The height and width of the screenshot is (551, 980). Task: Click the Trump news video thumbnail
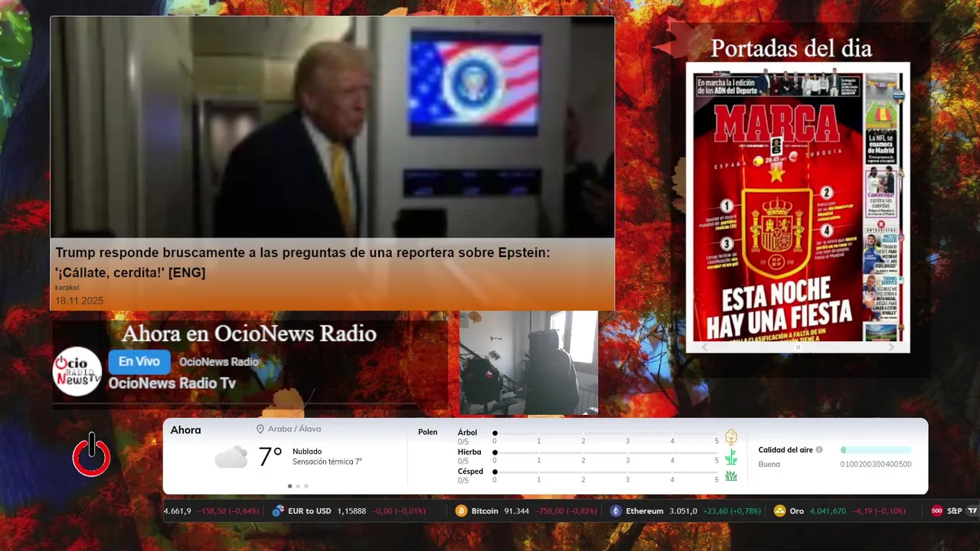coord(332,128)
